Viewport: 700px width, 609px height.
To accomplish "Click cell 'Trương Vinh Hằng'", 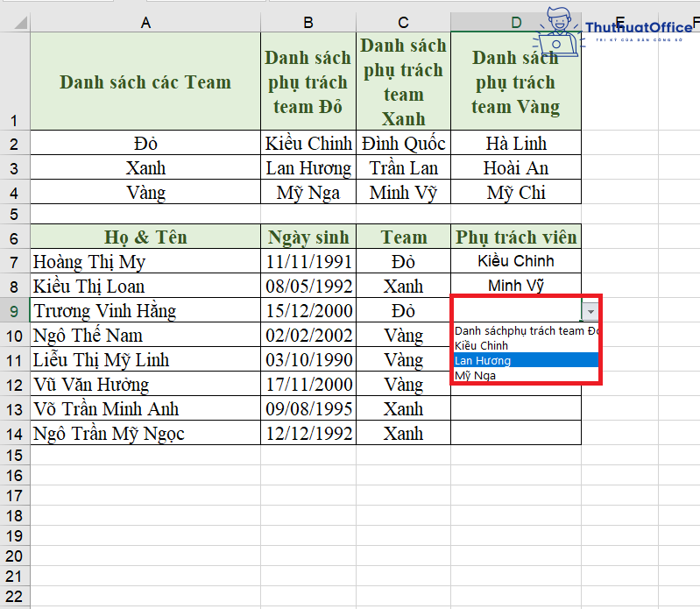I will [145, 310].
